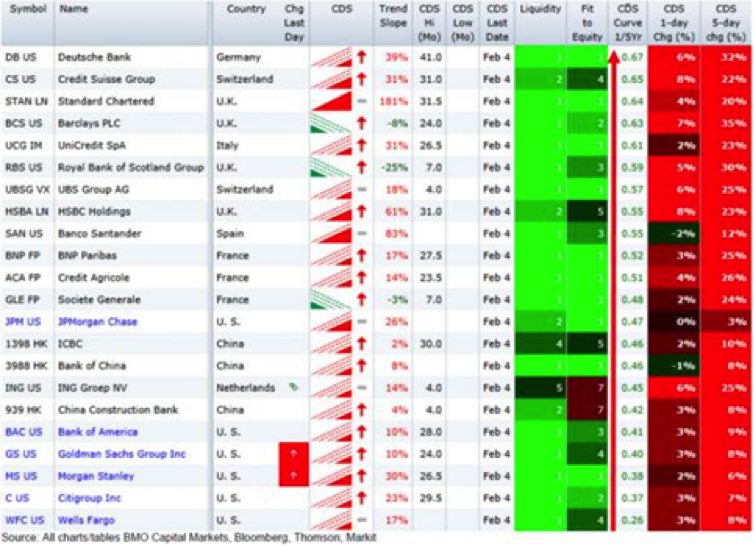
Task: Click the CDS trend chart for Morgan Stanley
Action: click(332, 476)
